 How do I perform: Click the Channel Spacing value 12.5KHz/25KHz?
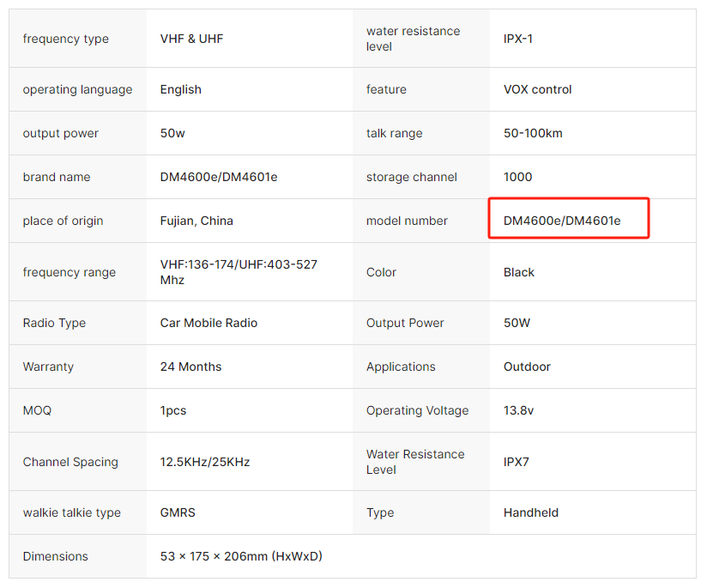(205, 462)
